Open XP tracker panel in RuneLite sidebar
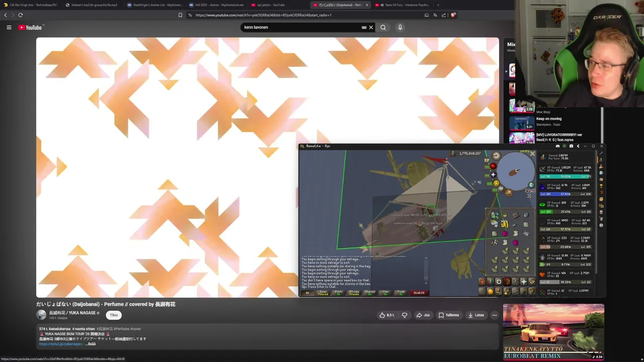 [x=601, y=160]
